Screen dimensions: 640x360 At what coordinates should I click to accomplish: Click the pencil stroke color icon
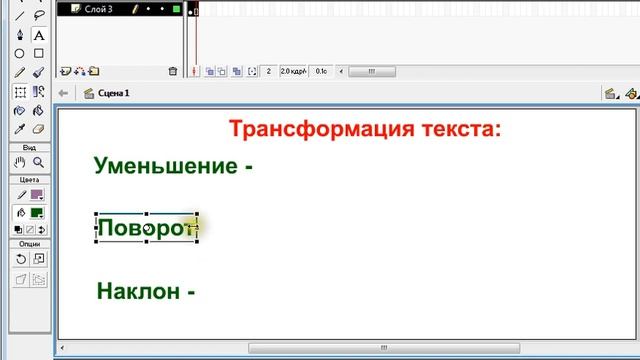[21, 195]
